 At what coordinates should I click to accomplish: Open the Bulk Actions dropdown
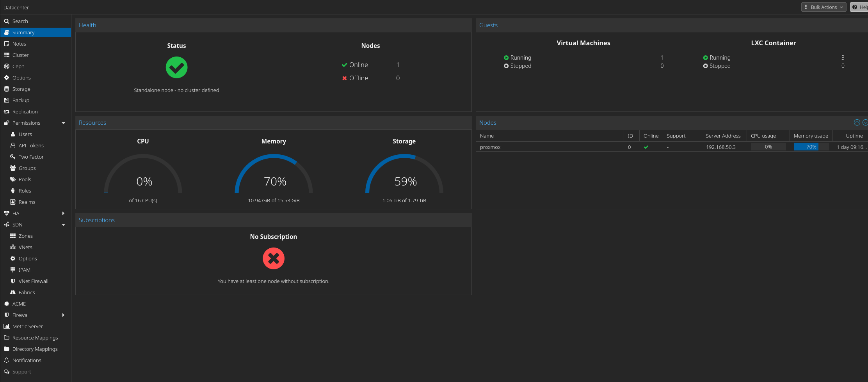pyautogui.click(x=824, y=7)
